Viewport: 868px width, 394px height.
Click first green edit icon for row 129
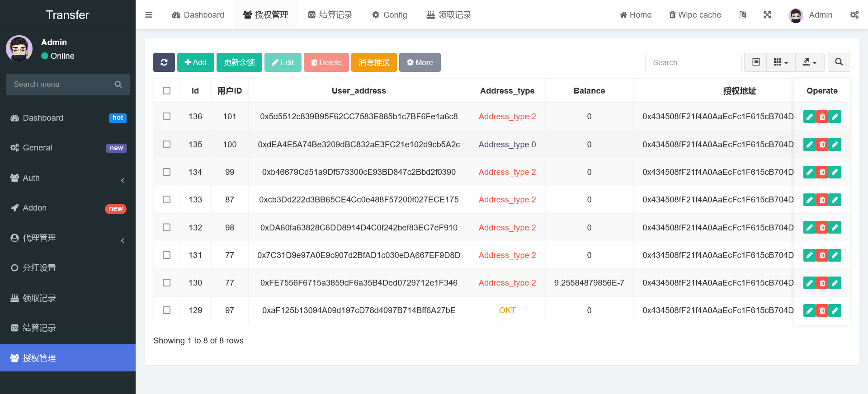click(x=809, y=310)
